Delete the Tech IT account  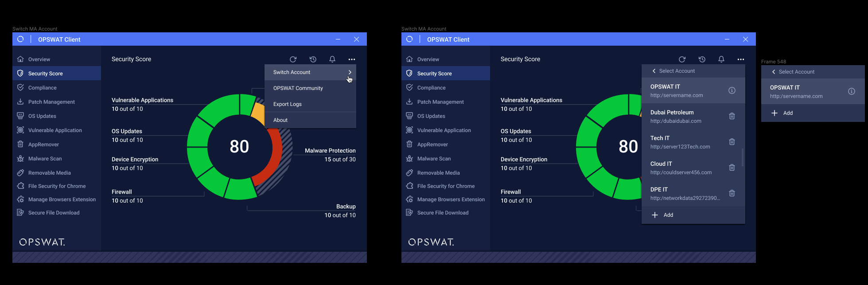point(732,142)
